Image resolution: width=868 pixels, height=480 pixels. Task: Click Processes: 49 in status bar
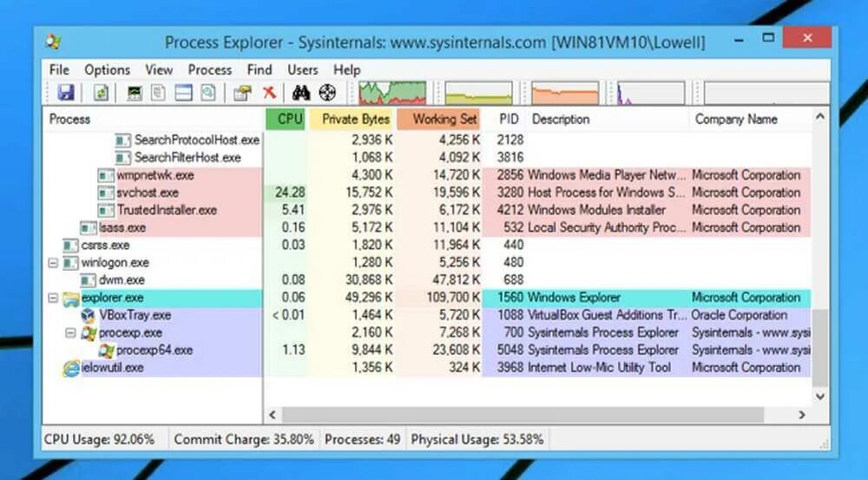coord(362,439)
